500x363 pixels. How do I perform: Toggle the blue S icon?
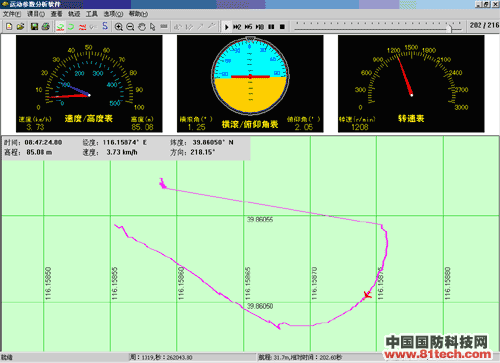tap(105, 26)
